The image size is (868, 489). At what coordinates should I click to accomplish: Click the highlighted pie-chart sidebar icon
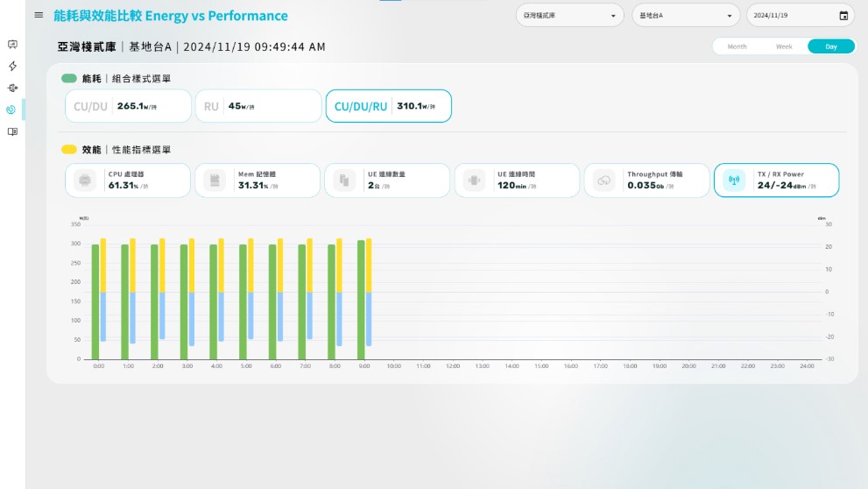click(x=11, y=110)
